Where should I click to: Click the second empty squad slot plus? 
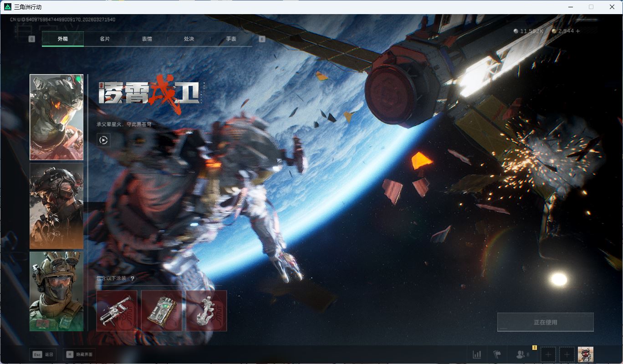[567, 354]
